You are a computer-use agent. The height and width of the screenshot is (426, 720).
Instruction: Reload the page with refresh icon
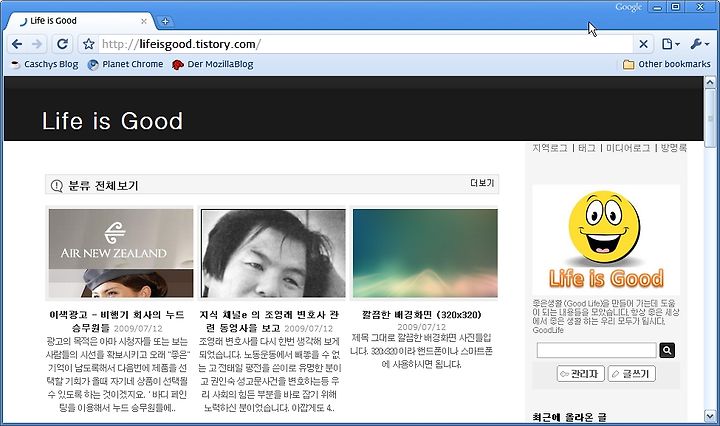tap(62, 44)
